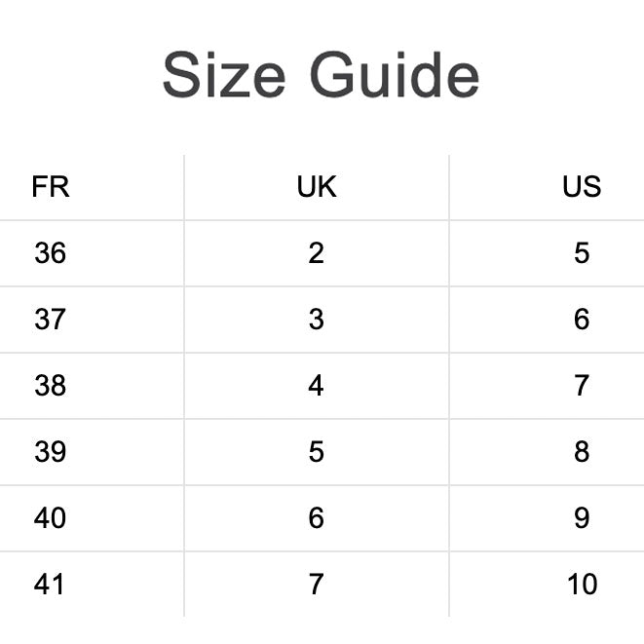Choose US size 8 cell

point(582,452)
